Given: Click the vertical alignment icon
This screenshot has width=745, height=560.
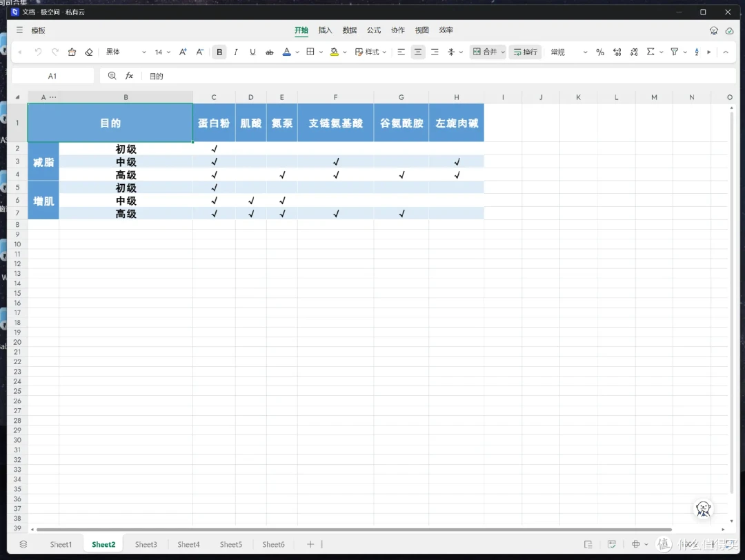Looking at the screenshot, I should [x=451, y=52].
